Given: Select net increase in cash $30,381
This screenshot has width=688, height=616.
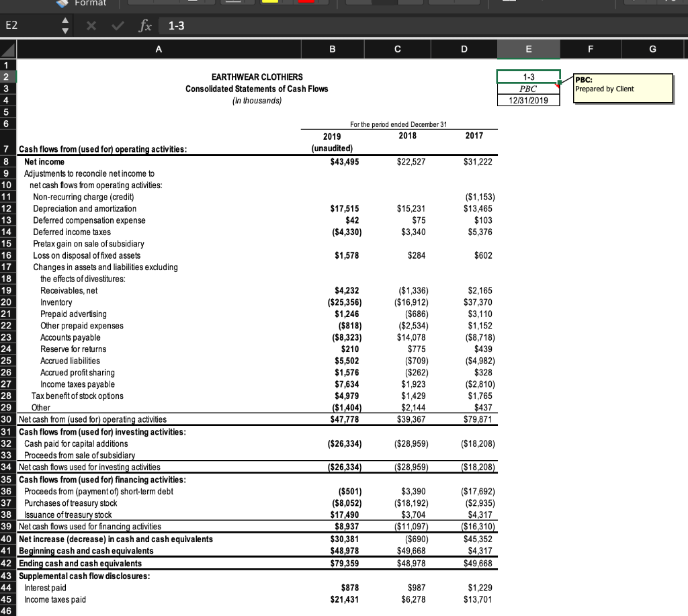Looking at the screenshot, I should tap(345, 539).
